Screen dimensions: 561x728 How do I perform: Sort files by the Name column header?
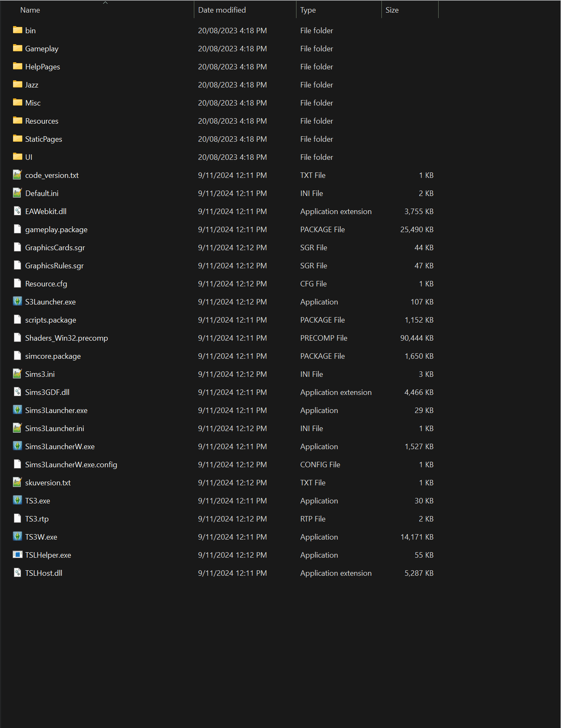pyautogui.click(x=30, y=10)
